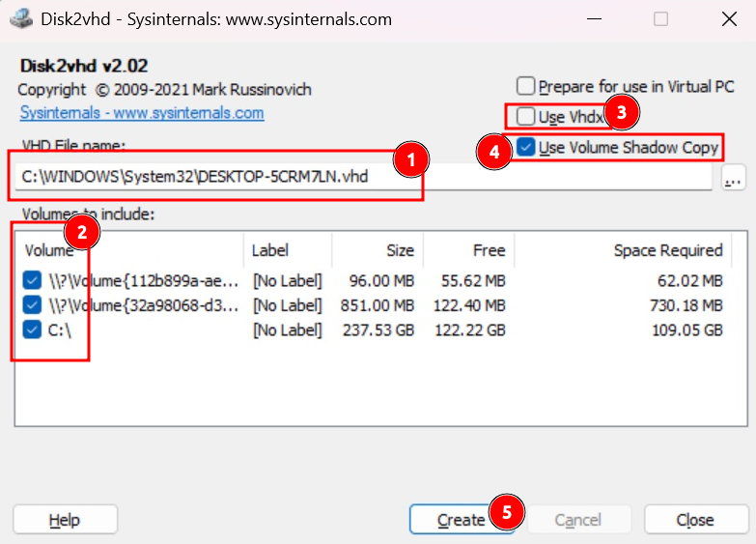756x544 pixels.
Task: Enable Prepare for use in Virtual PC
Action: (x=525, y=86)
